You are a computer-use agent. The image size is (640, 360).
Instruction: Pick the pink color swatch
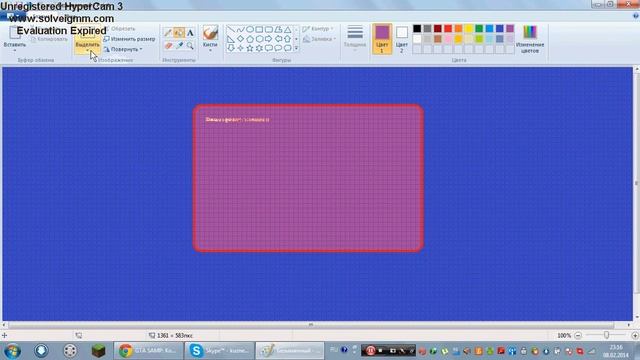pos(448,39)
